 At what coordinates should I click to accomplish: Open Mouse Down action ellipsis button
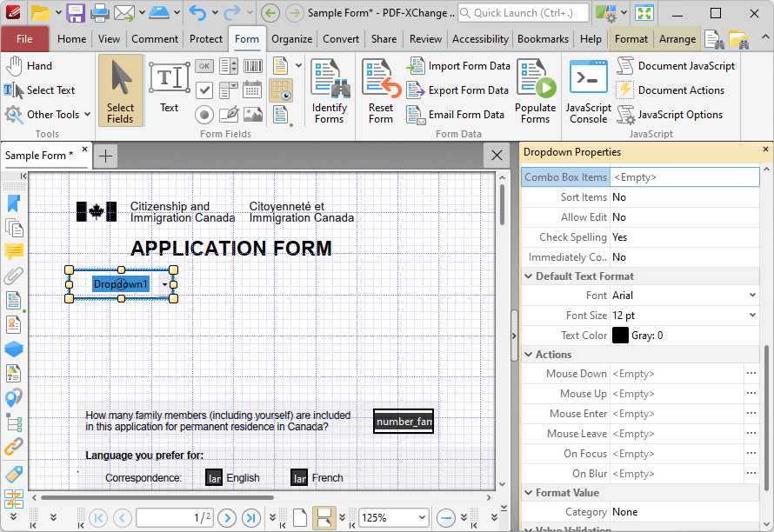(751, 374)
